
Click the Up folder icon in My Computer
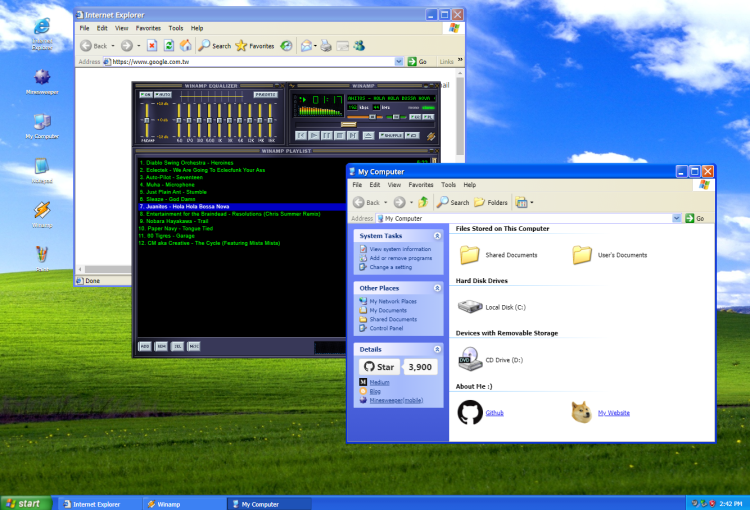click(423, 202)
